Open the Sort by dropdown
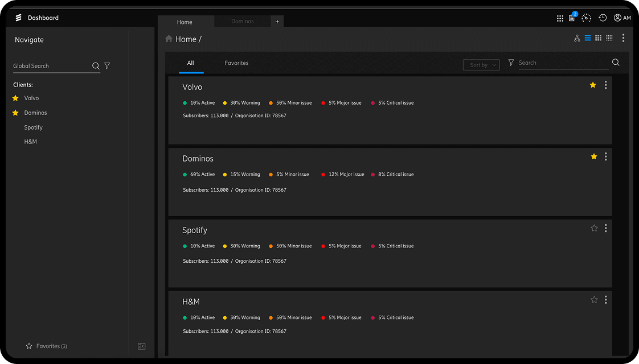The width and height of the screenshot is (639, 364). coord(481,64)
